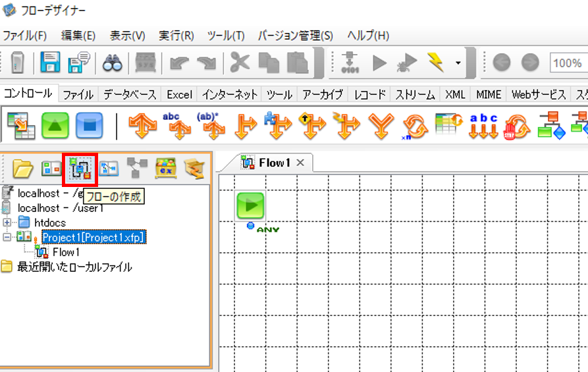Click the Redo arrow icon
This screenshot has width=588, height=372.
coord(207,63)
